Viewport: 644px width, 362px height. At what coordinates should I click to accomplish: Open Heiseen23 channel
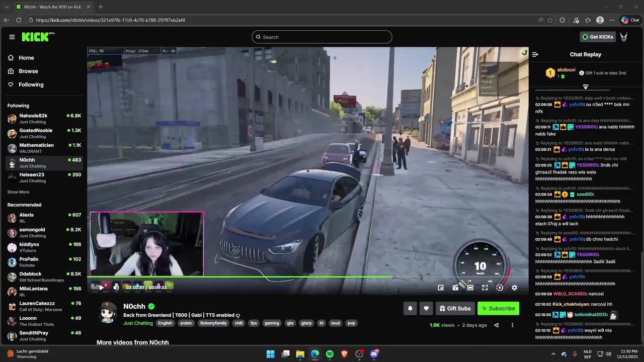(44, 177)
